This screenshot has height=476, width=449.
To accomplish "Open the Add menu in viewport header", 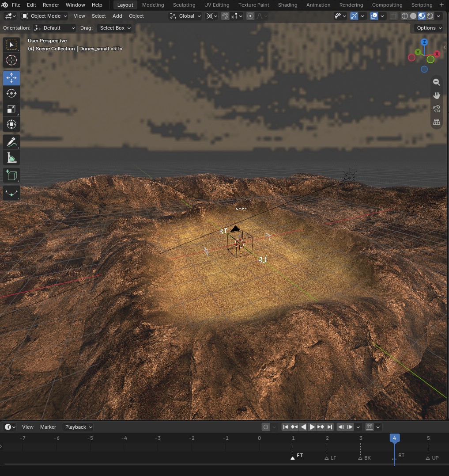I will coord(117,16).
